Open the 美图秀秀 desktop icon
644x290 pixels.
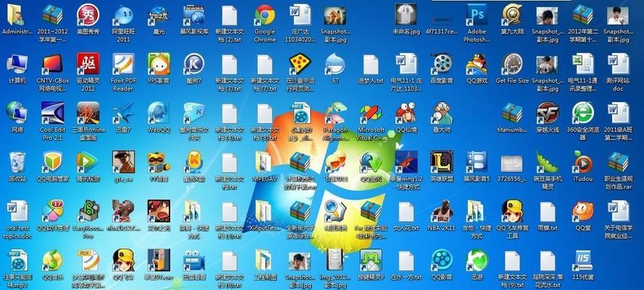click(x=88, y=16)
